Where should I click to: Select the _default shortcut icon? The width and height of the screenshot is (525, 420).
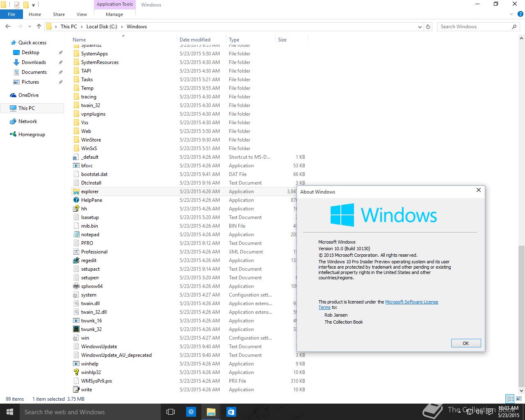76,157
